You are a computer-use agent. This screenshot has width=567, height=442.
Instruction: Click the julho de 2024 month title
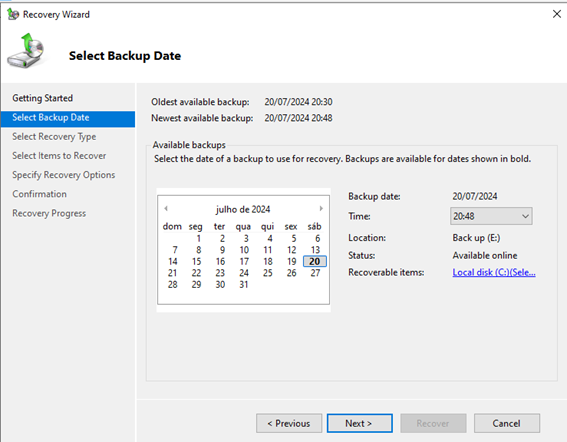tap(243, 209)
